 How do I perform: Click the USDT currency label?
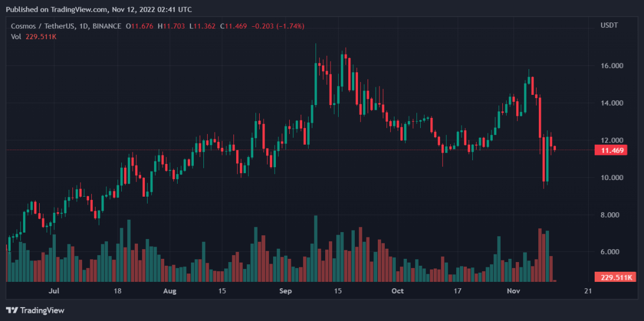click(610, 26)
